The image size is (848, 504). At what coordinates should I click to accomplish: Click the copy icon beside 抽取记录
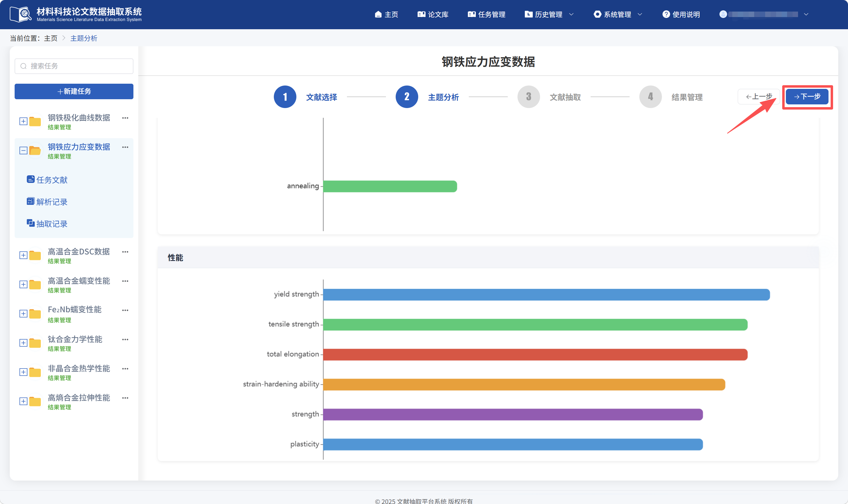(30, 223)
